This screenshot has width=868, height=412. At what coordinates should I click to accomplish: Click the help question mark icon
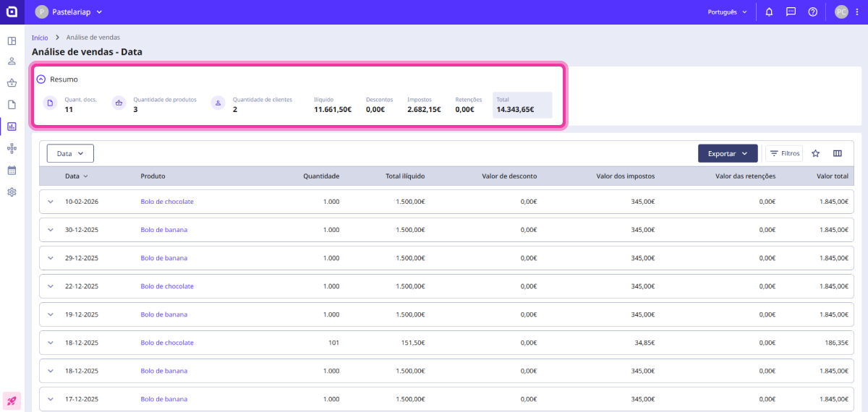pos(812,12)
